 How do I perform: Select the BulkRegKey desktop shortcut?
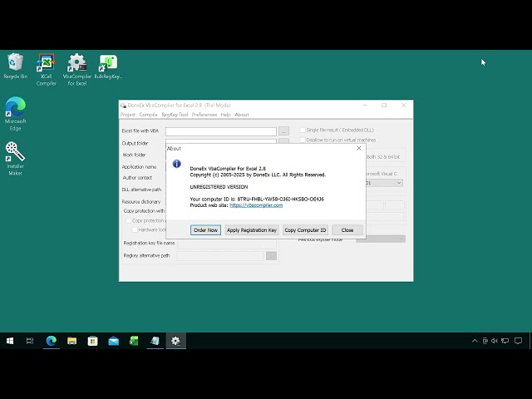(108, 66)
